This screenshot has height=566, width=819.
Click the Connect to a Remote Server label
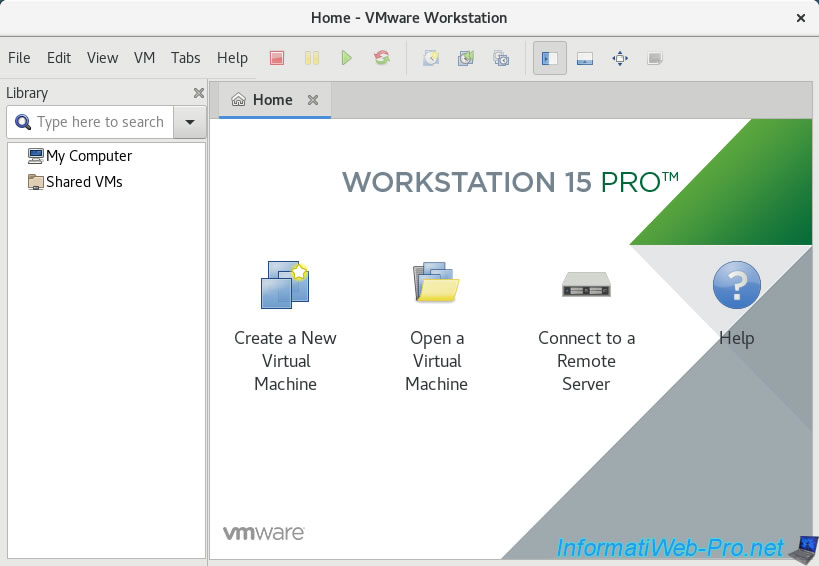[586, 361]
